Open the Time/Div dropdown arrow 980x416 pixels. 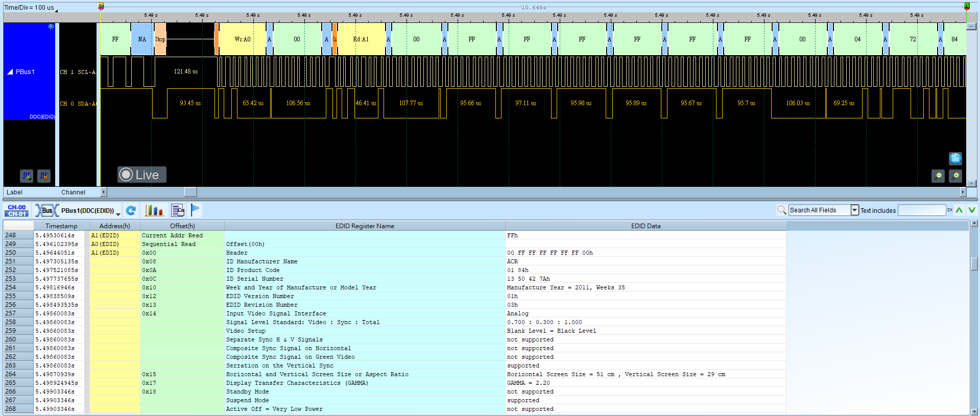(56, 10)
